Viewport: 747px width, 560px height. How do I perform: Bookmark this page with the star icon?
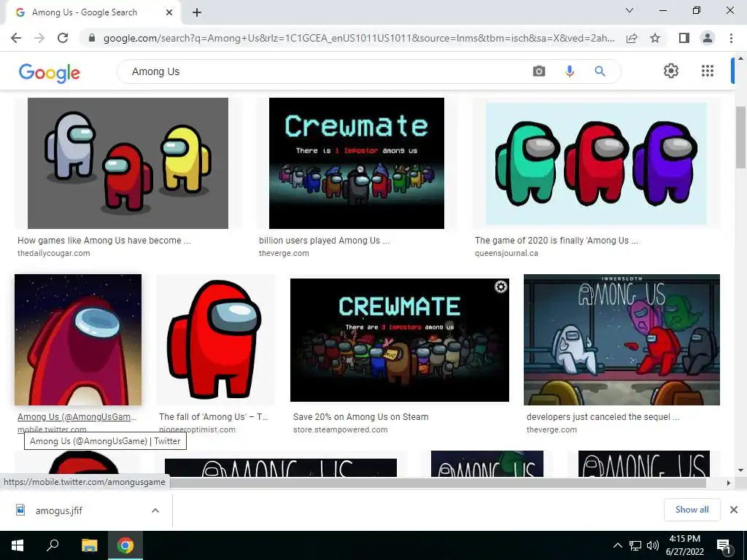pyautogui.click(x=655, y=38)
